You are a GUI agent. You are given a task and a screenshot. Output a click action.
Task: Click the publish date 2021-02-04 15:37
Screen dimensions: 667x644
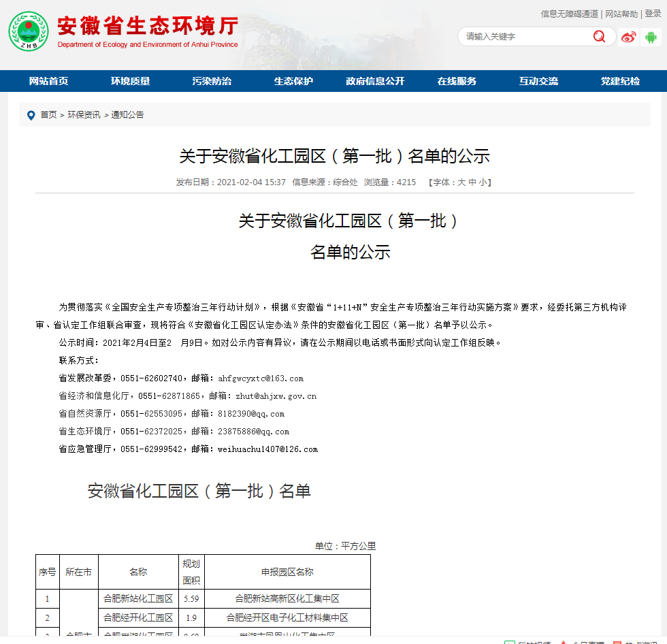tap(251, 182)
